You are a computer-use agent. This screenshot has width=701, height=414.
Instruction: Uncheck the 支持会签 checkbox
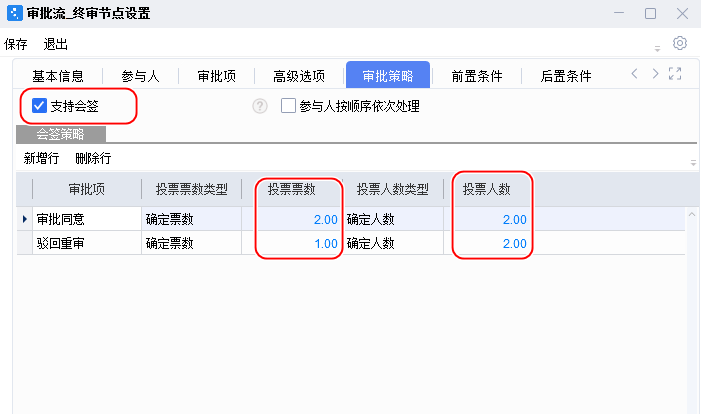[x=40, y=106]
